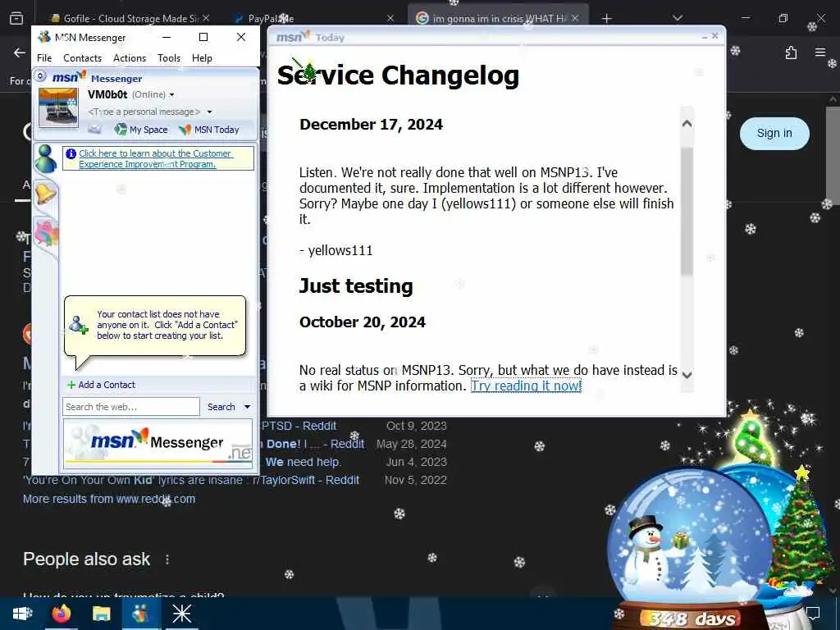Launch Firefox from the taskbar

(x=62, y=614)
